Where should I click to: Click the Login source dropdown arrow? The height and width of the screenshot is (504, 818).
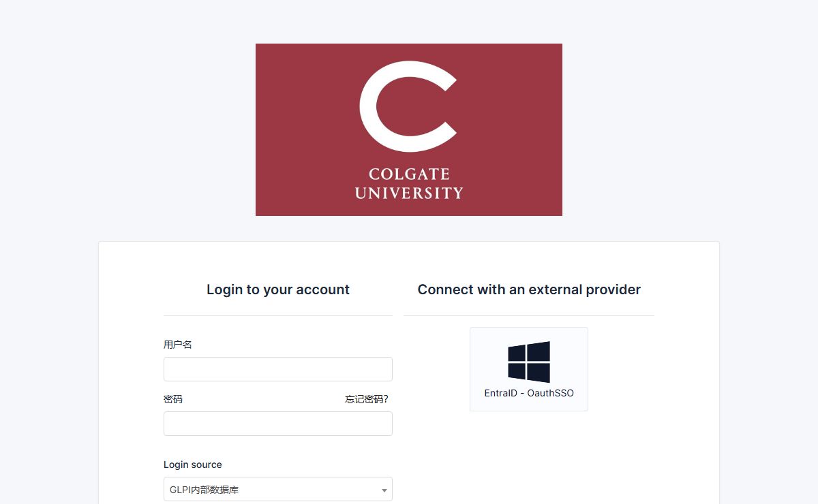pyautogui.click(x=384, y=490)
